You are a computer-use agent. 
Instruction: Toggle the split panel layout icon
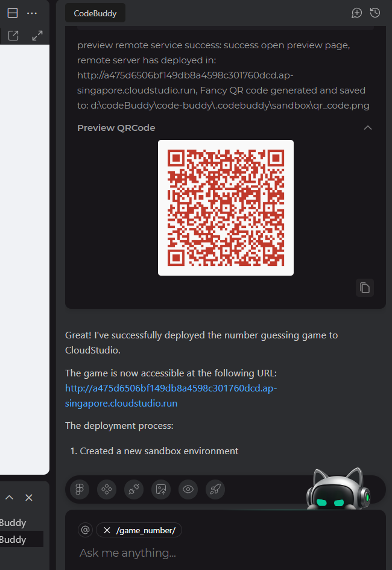[13, 13]
